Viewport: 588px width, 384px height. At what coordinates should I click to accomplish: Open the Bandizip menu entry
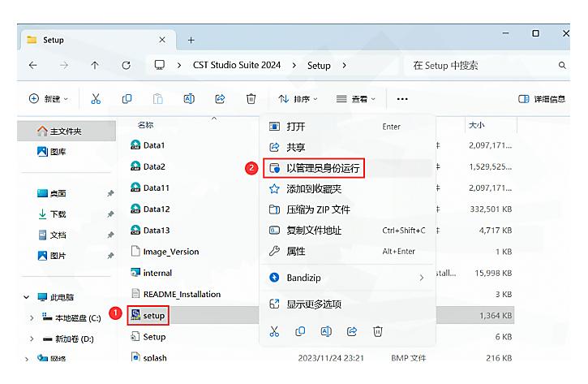click(347, 278)
